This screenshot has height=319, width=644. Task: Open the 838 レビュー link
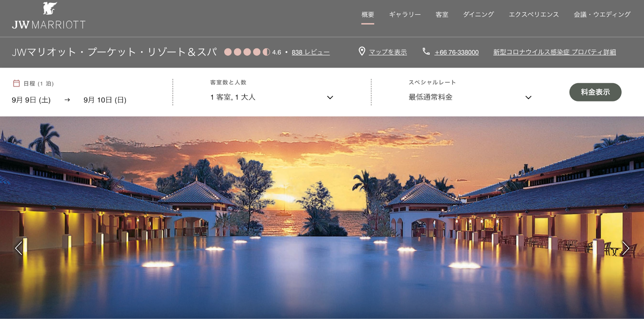tap(310, 52)
